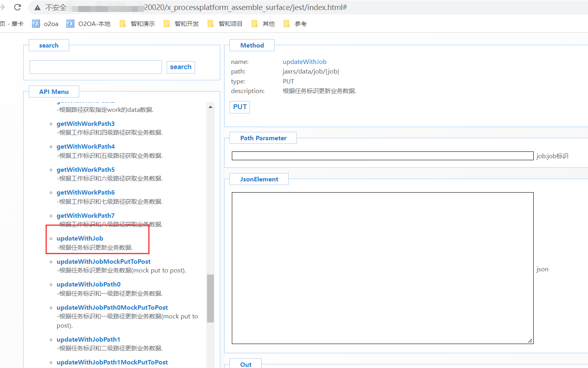This screenshot has width=588, height=368.
Task: Click inside the JsonElement json textarea
Action: [382, 268]
